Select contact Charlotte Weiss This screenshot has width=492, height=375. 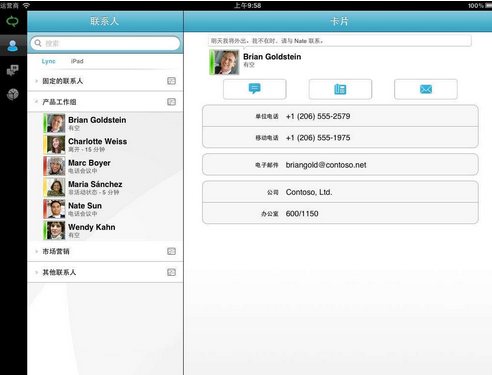click(x=106, y=145)
